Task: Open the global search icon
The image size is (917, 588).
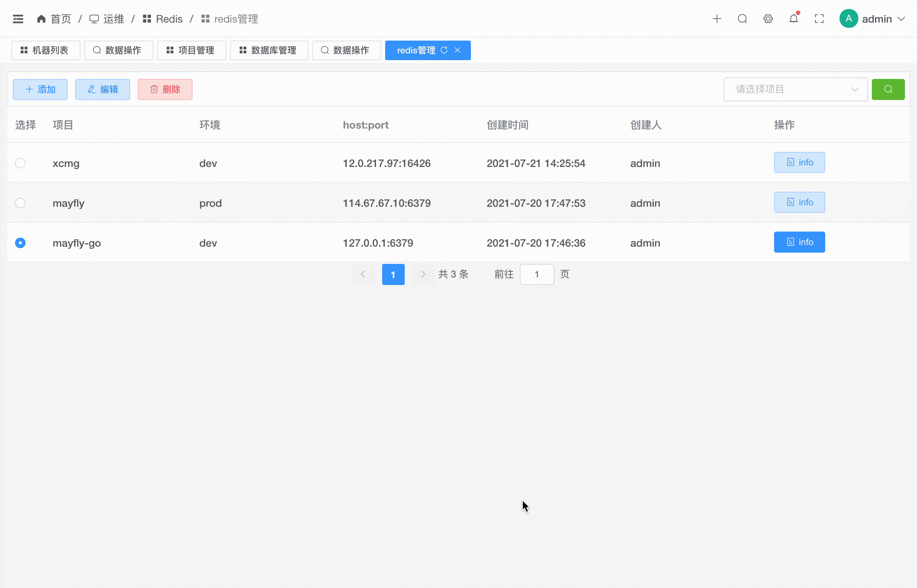Action: pyautogui.click(x=742, y=19)
